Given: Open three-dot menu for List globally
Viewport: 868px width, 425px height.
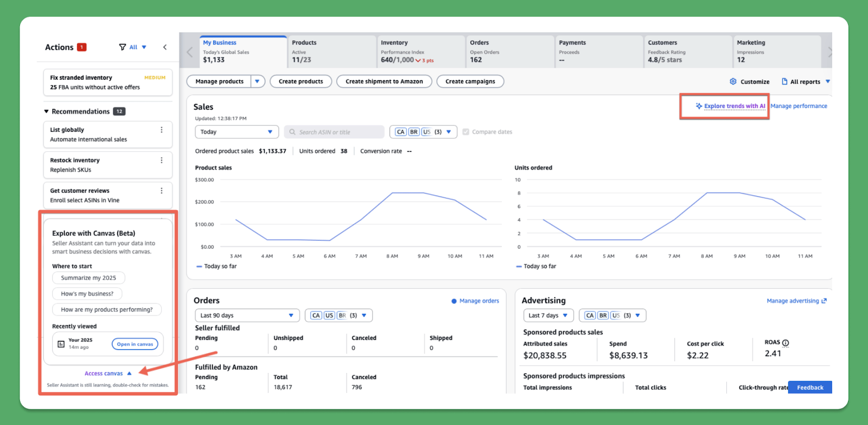Looking at the screenshot, I should tap(161, 130).
